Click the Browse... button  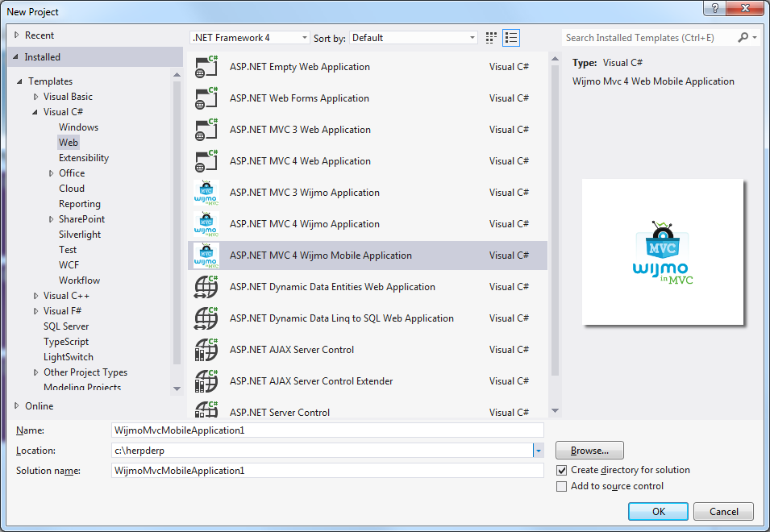(589, 450)
